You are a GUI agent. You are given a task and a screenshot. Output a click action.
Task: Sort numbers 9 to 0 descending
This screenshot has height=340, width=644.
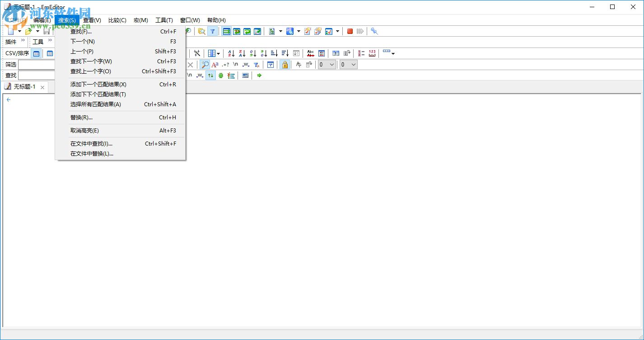tap(264, 53)
